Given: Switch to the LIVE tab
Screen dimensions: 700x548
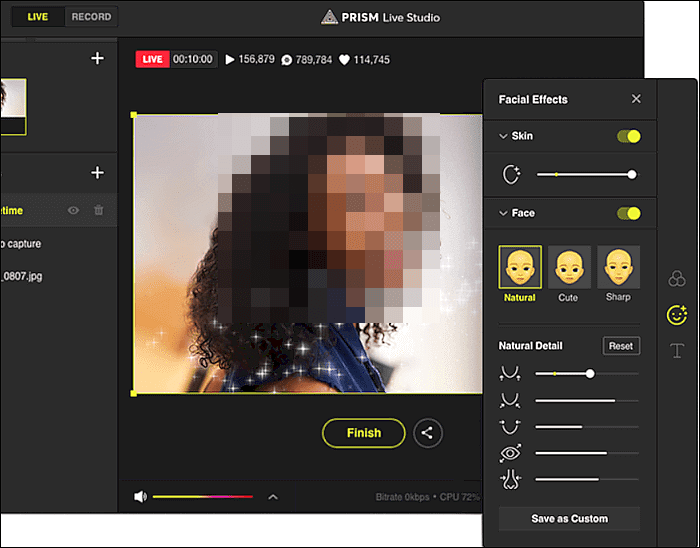Looking at the screenshot, I should click(37, 17).
